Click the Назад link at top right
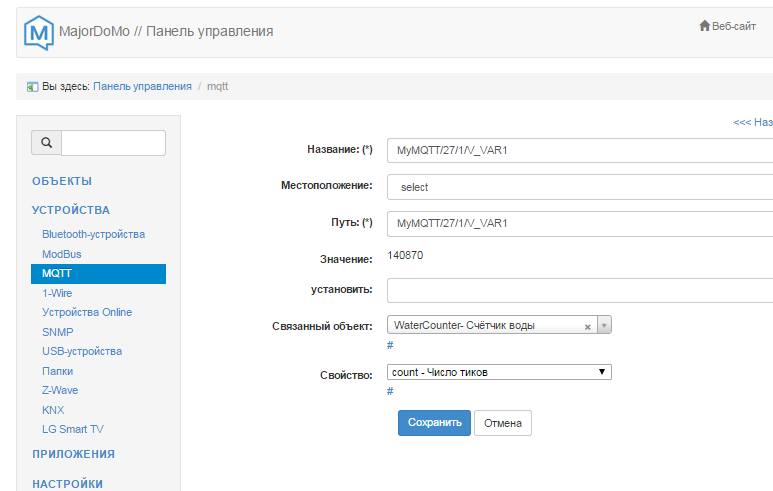 click(x=753, y=122)
